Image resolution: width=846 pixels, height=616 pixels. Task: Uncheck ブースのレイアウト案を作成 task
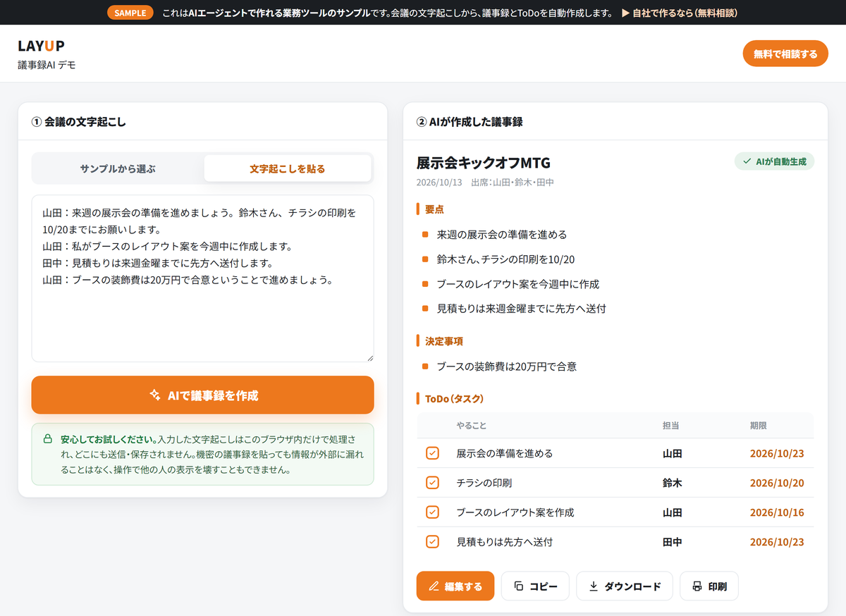click(432, 512)
